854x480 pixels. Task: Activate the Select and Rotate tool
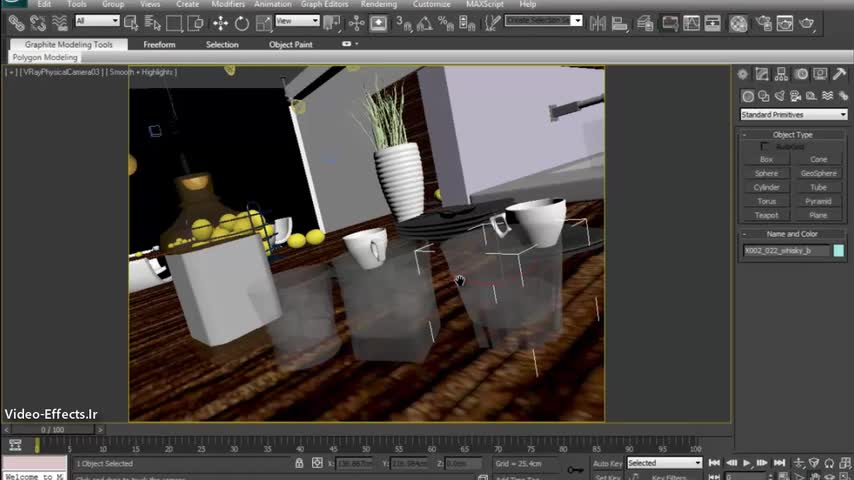pos(242,23)
